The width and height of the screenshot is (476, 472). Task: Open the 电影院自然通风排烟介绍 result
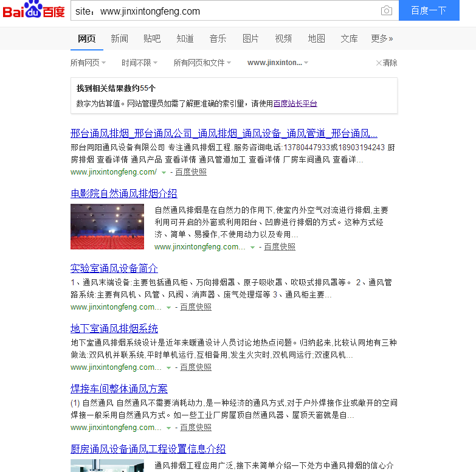(x=124, y=193)
